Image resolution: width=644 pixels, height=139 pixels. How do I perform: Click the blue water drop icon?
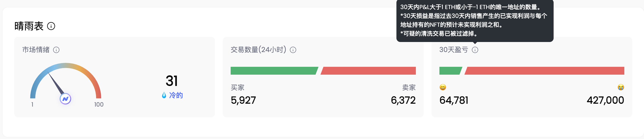pos(164,95)
